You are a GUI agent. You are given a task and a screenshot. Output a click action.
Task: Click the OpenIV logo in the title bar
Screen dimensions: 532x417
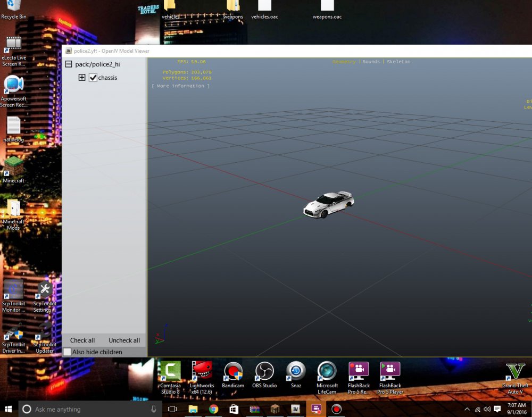tap(69, 50)
